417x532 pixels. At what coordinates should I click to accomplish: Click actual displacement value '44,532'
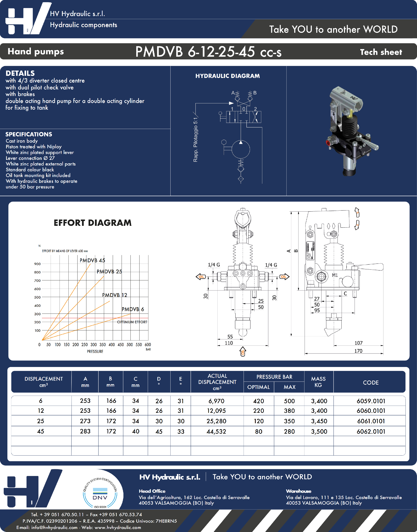[216, 431]
